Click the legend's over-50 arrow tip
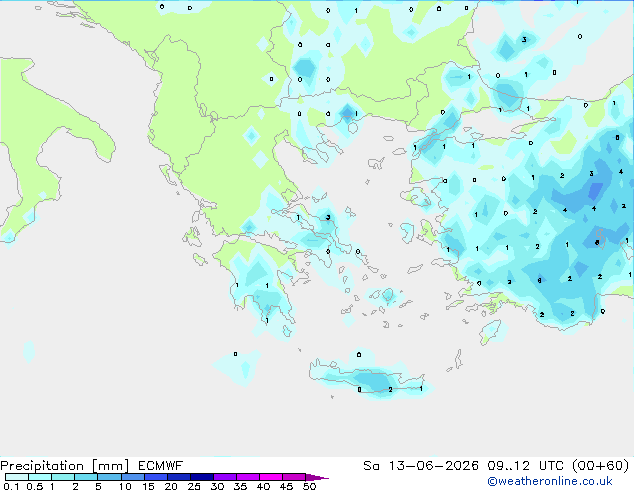The width and height of the screenshot is (634, 490). tap(317, 477)
